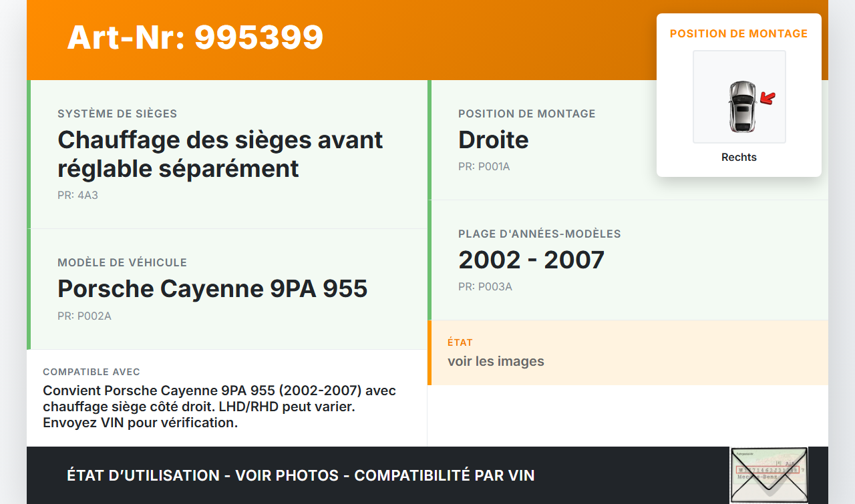Click the 'ÉTAT D'UTILISATION - VOIR PHOTOS' footer text

coord(301,475)
